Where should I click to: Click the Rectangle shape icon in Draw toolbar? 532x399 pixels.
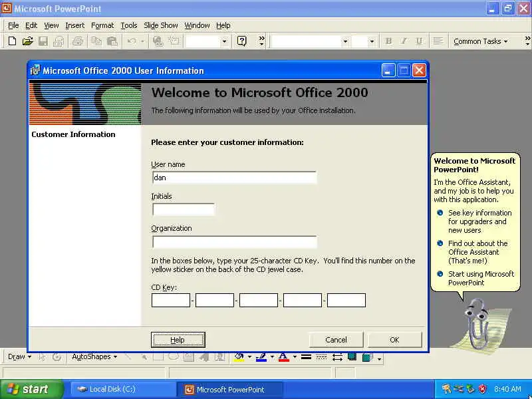[x=158, y=357]
